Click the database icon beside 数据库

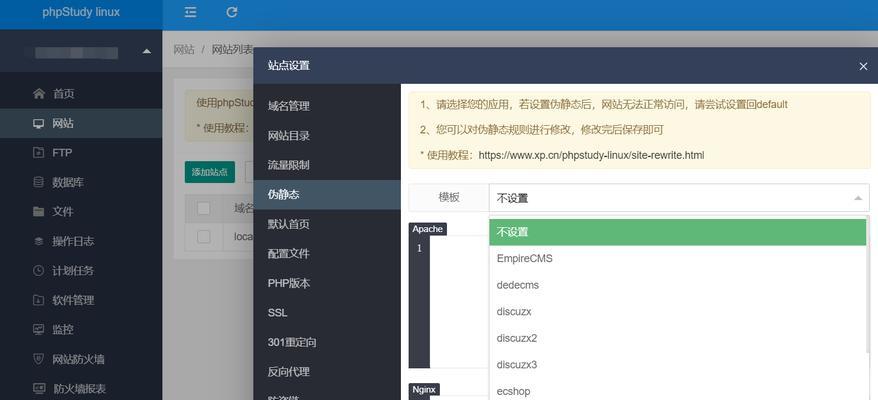point(39,182)
